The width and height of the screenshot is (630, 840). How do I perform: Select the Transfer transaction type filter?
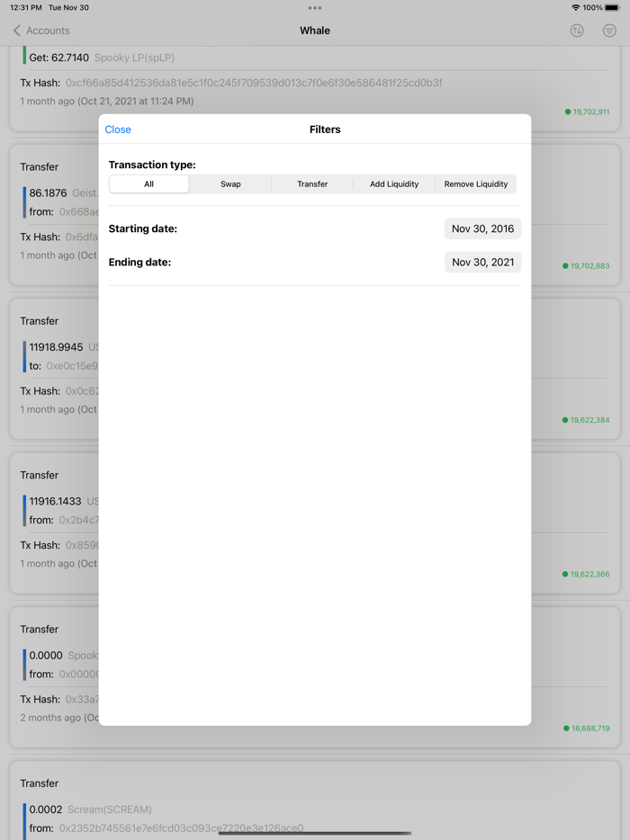(x=312, y=184)
